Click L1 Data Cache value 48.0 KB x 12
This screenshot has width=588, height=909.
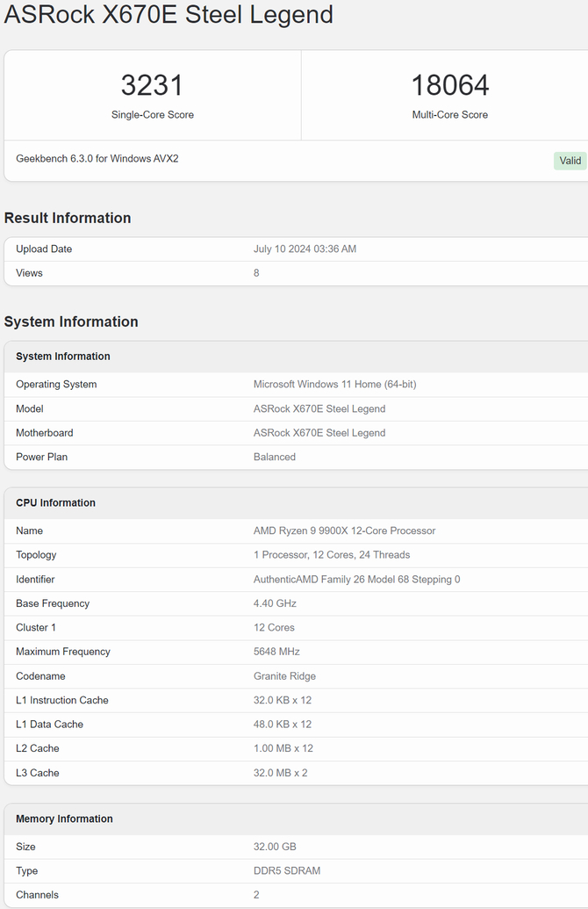point(282,725)
